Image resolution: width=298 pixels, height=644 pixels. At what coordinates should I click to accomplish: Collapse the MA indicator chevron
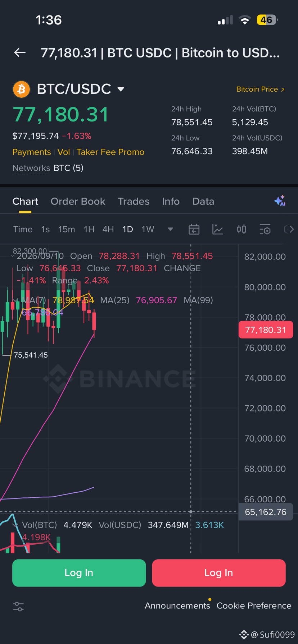[15, 300]
